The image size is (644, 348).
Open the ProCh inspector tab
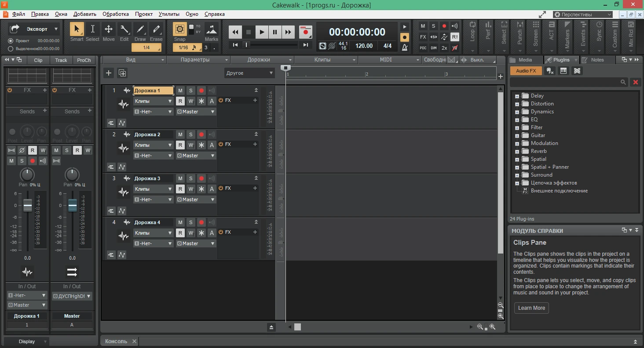(x=84, y=60)
